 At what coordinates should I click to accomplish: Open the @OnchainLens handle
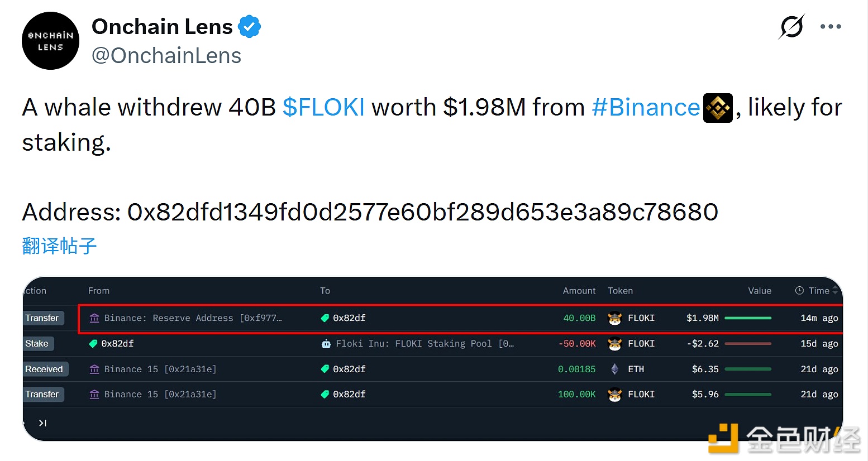(166, 56)
